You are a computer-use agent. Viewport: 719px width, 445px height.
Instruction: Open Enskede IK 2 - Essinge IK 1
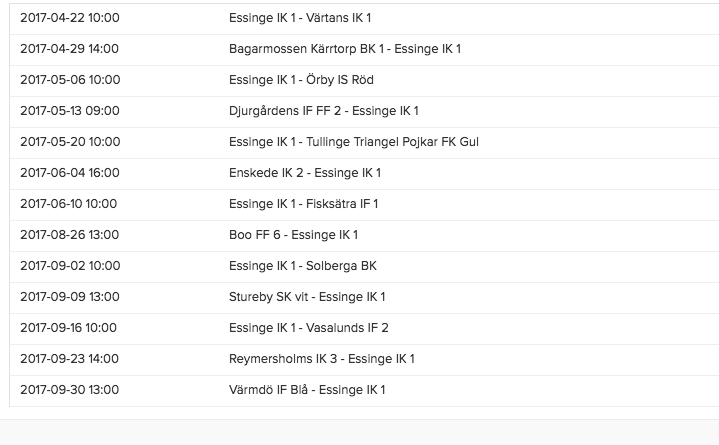tap(304, 173)
